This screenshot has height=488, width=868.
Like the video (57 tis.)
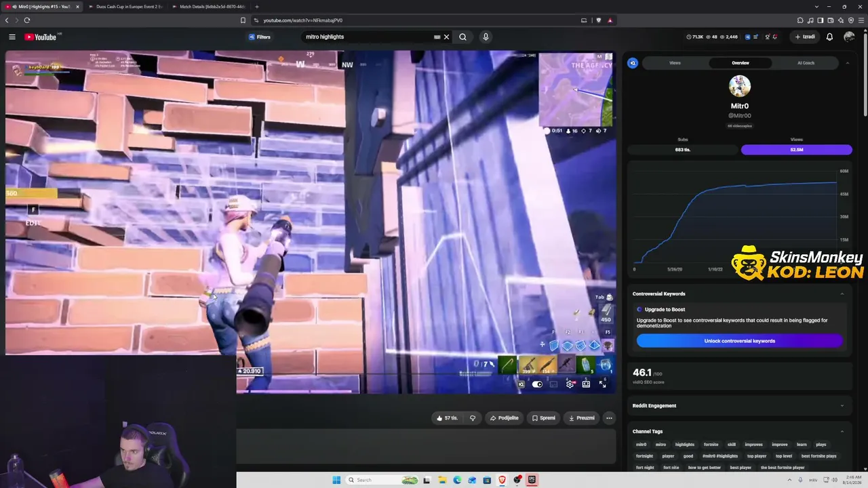pos(448,418)
